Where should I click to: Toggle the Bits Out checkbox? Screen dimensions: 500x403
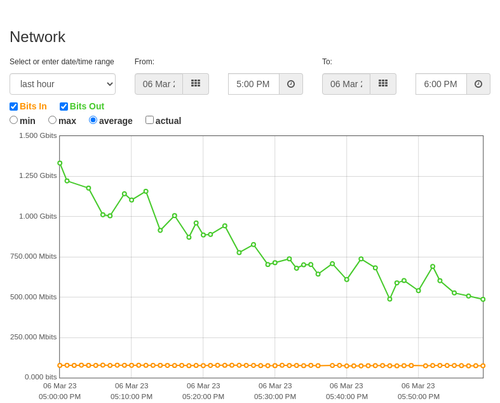pos(64,106)
